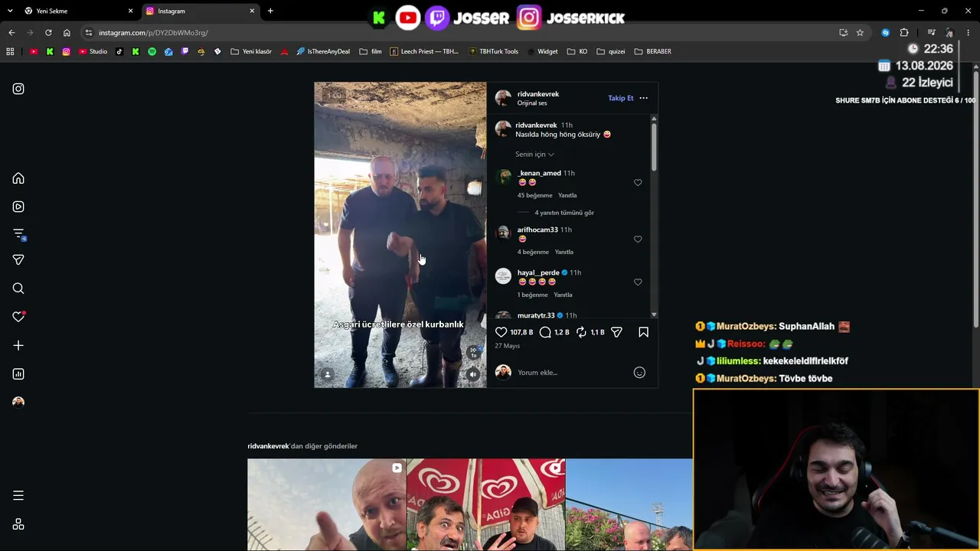Image resolution: width=980 pixels, height=551 pixels.
Task: Create a new post with plus icon
Action: 18,346
